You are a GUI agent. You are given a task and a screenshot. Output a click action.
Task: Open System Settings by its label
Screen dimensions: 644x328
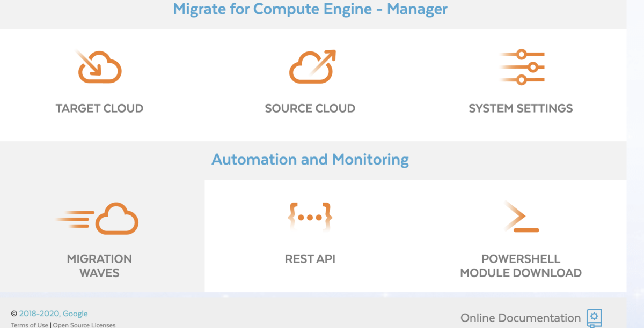521,108
